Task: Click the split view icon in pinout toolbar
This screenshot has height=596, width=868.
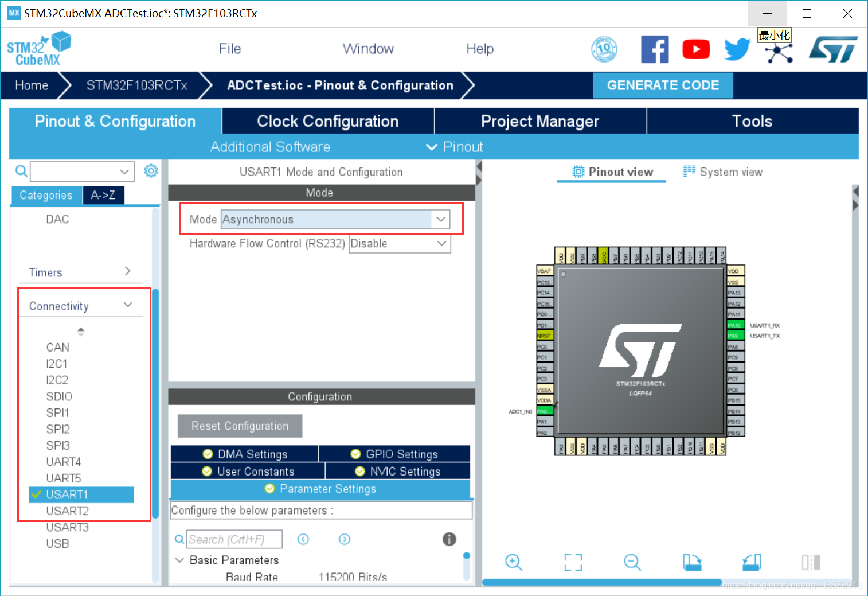Action: [x=811, y=562]
